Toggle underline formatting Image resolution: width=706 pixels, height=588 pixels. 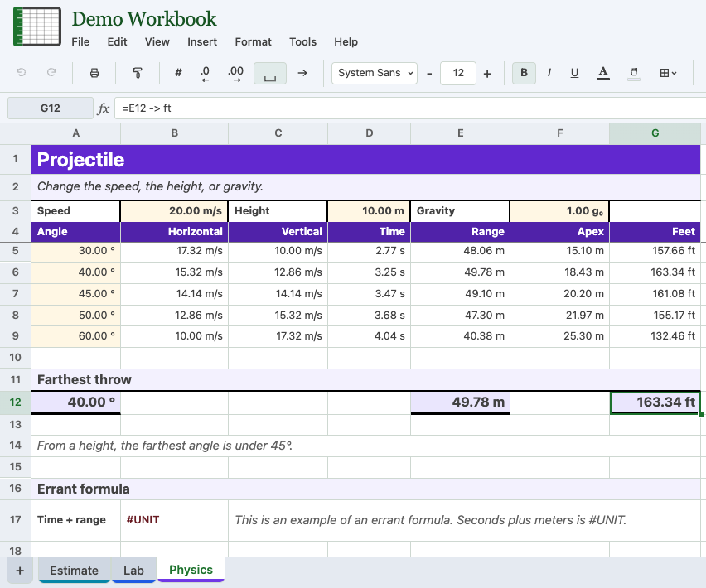pos(574,73)
